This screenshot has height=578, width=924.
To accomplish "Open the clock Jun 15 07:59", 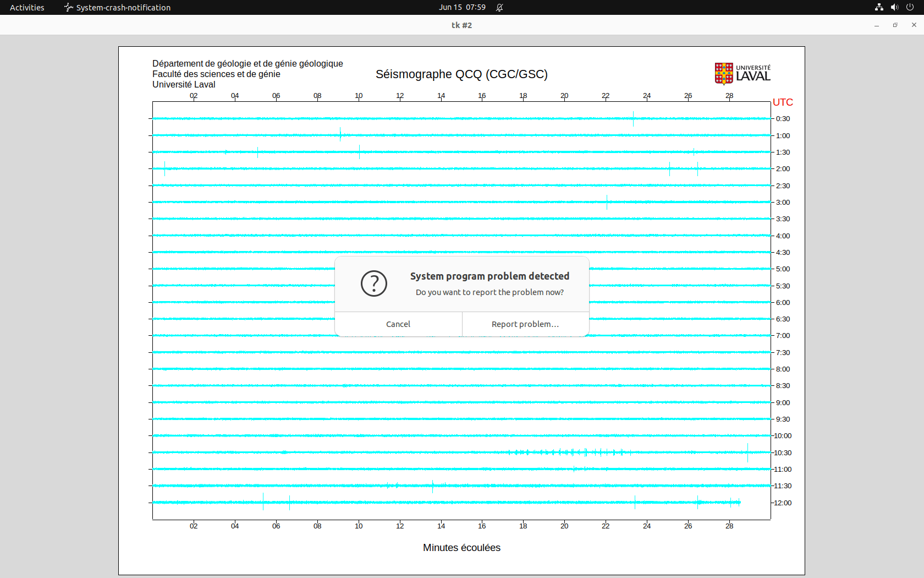I will [x=462, y=7].
